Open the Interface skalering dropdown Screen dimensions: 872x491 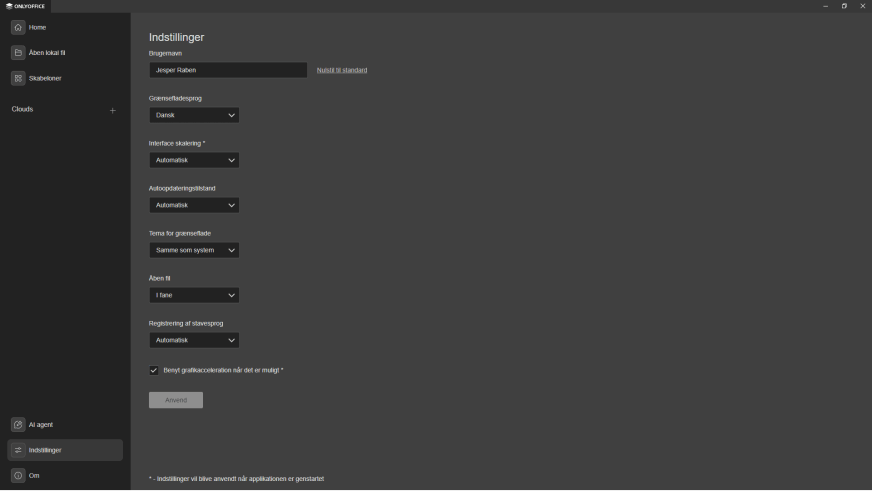click(194, 160)
